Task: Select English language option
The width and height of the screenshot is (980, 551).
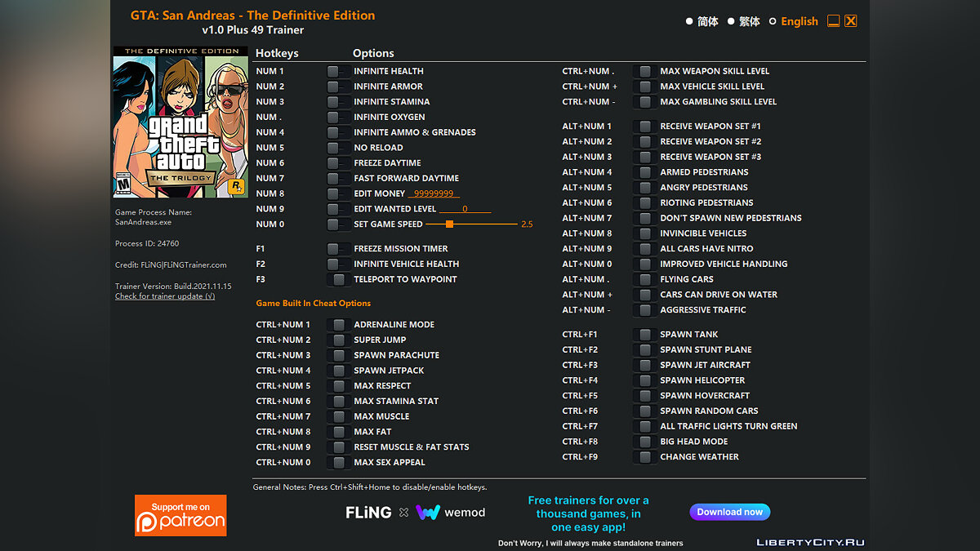Action: coord(794,21)
